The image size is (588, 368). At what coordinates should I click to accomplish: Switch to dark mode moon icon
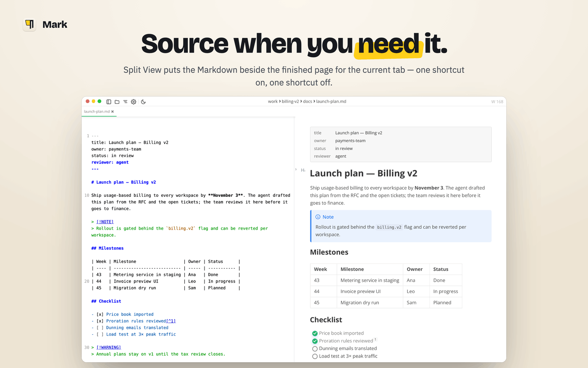pos(143,102)
